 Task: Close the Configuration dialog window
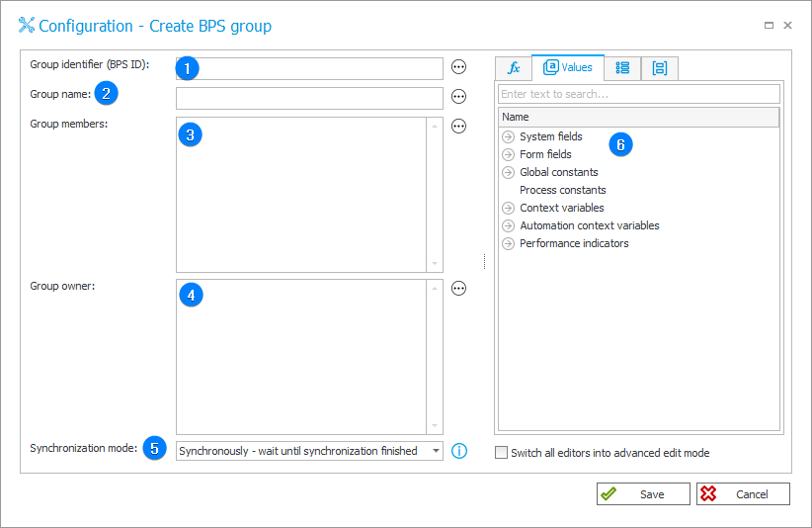click(x=787, y=26)
